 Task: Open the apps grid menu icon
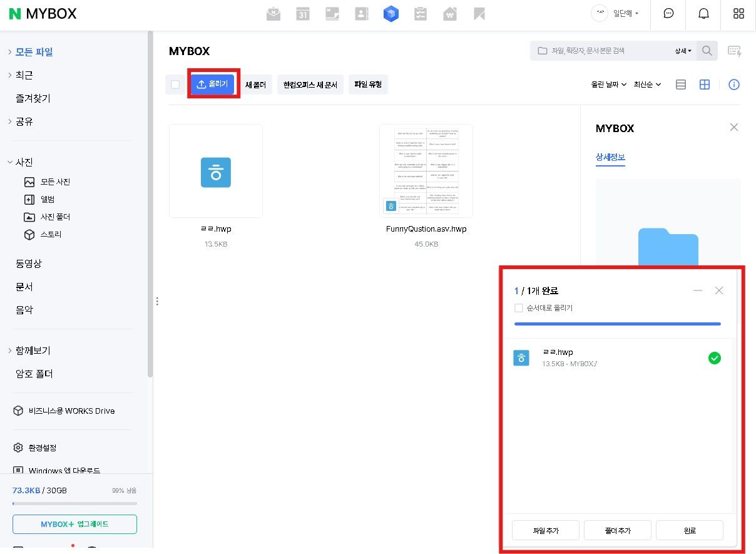click(738, 14)
